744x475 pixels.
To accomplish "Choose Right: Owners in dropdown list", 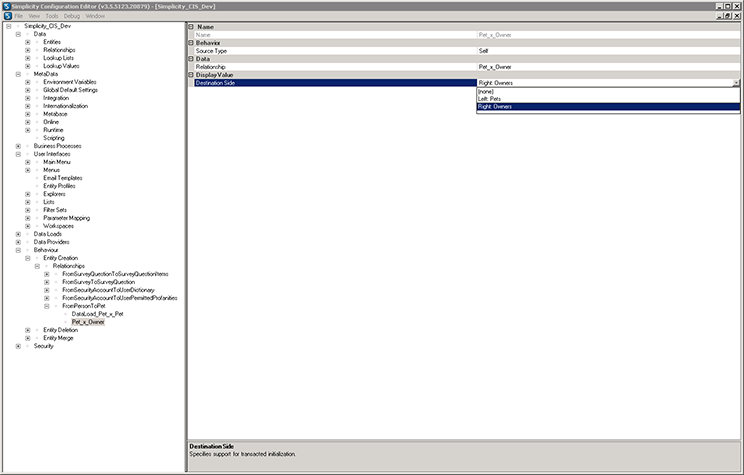I will tap(608, 107).
